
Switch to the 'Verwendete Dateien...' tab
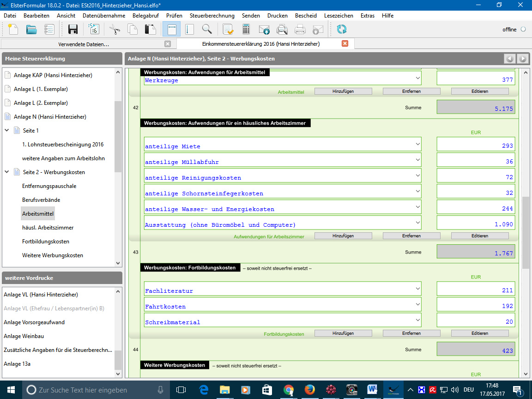click(84, 44)
